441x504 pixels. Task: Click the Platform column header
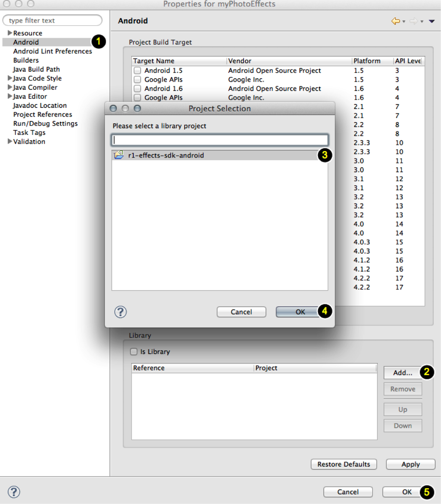pyautogui.click(x=372, y=61)
